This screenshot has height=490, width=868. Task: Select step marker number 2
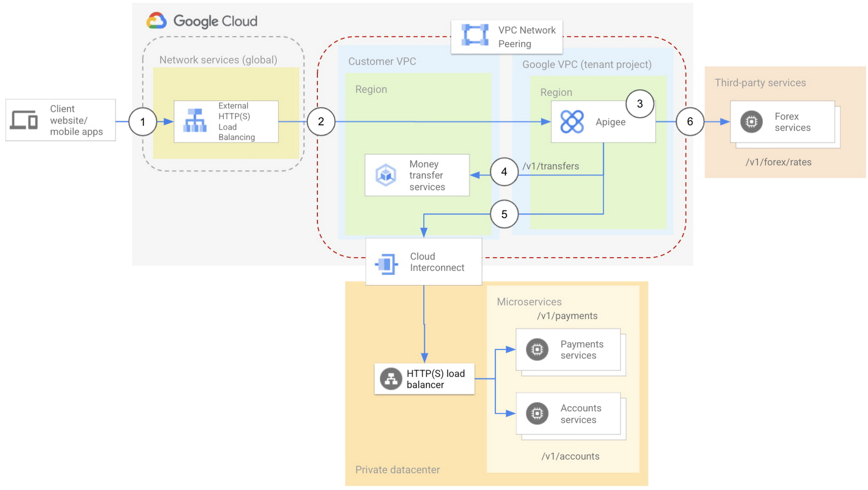tap(321, 122)
